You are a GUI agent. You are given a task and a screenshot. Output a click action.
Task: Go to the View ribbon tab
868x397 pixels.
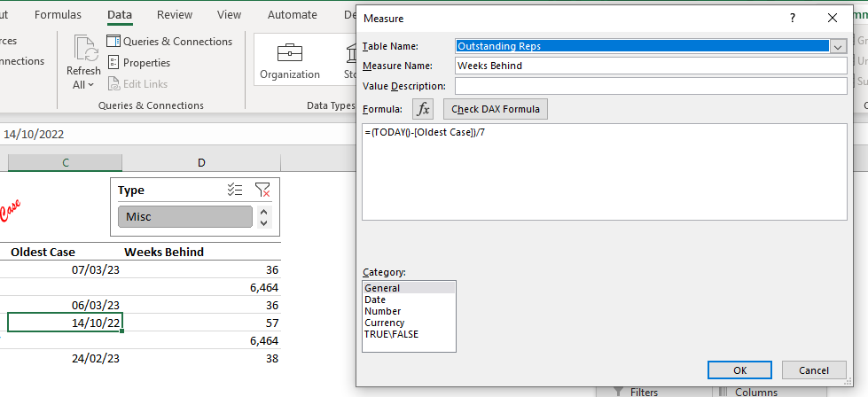229,15
